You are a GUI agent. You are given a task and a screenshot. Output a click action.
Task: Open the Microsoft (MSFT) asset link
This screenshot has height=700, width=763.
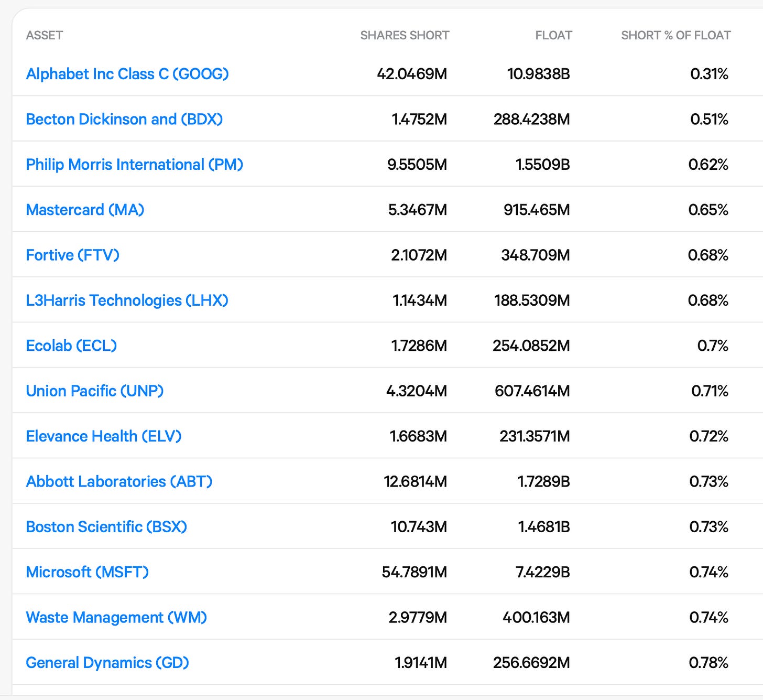[88, 572]
